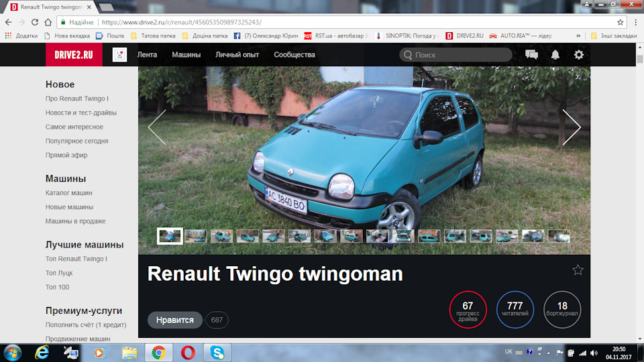
Task: Open the messages chat icon
Action: coord(531,54)
